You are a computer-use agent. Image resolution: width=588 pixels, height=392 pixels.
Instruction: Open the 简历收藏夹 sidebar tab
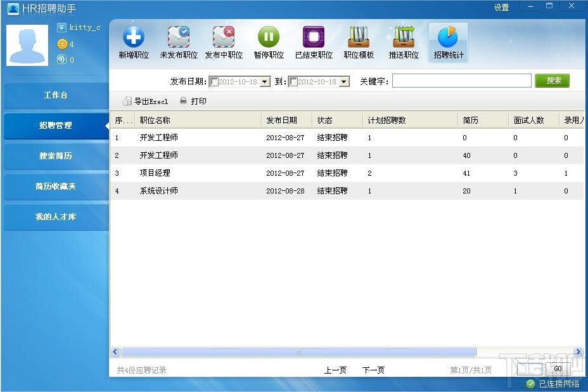56,186
